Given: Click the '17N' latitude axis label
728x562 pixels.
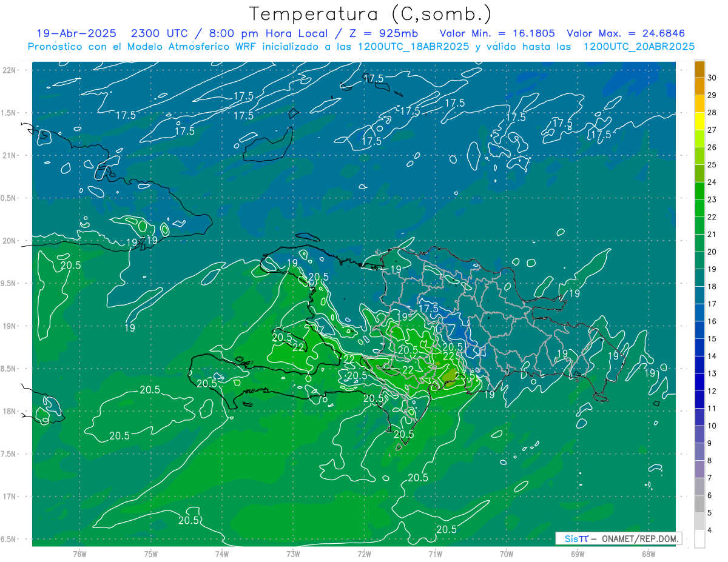Looking at the screenshot, I should 8,497.
